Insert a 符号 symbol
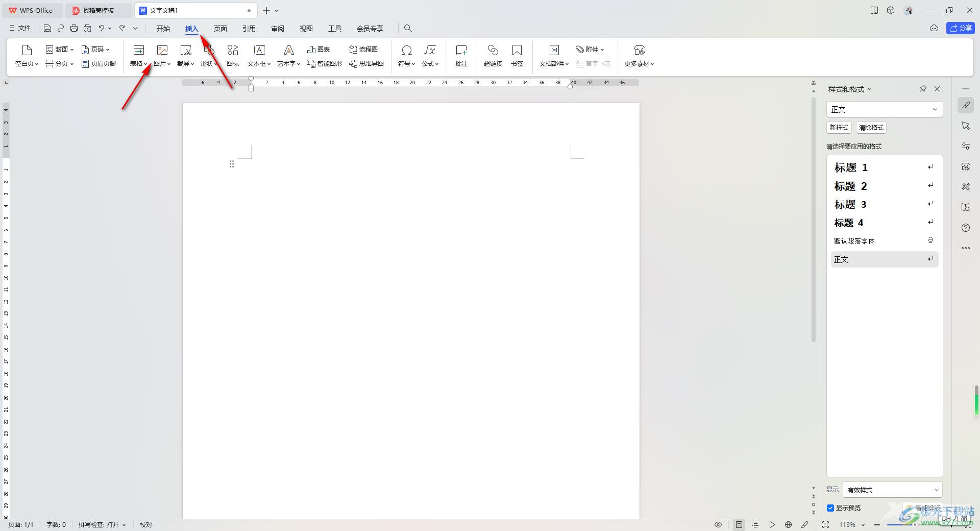 (x=406, y=56)
